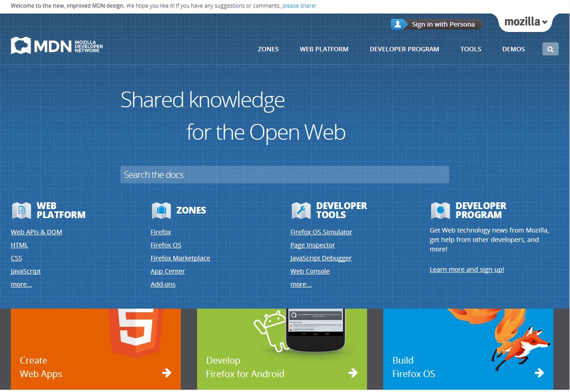This screenshot has width=570, height=392.
Task: Click the DEVELOPER TOOLS section heading
Action: 341,210
